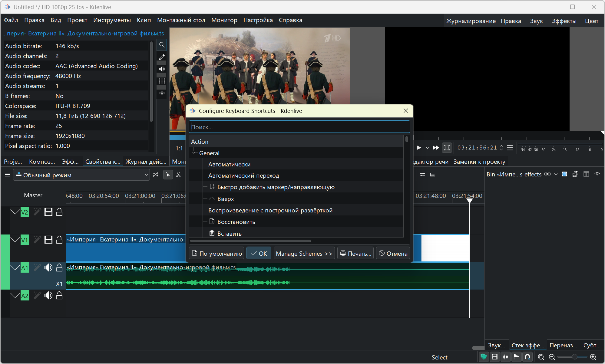Click the fast forward button in monitor
This screenshot has height=364, width=605.
click(x=436, y=148)
